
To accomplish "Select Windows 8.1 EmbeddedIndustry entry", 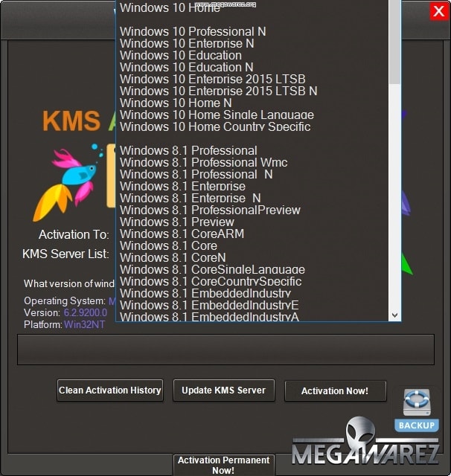I will [x=254, y=293].
